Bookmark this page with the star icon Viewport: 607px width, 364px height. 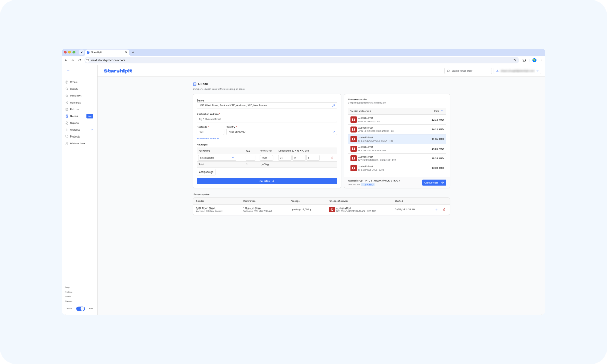(x=515, y=60)
